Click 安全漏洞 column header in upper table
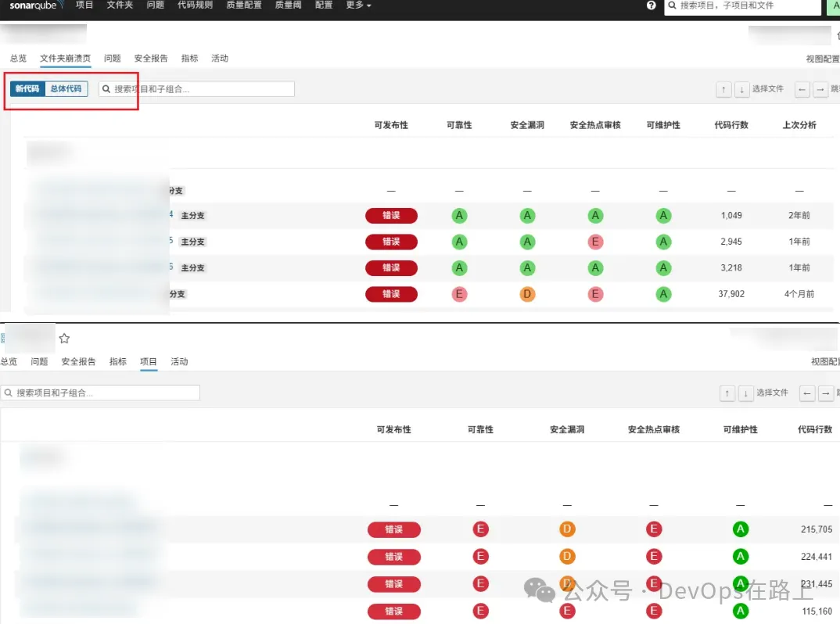The image size is (840, 624). tap(527, 125)
